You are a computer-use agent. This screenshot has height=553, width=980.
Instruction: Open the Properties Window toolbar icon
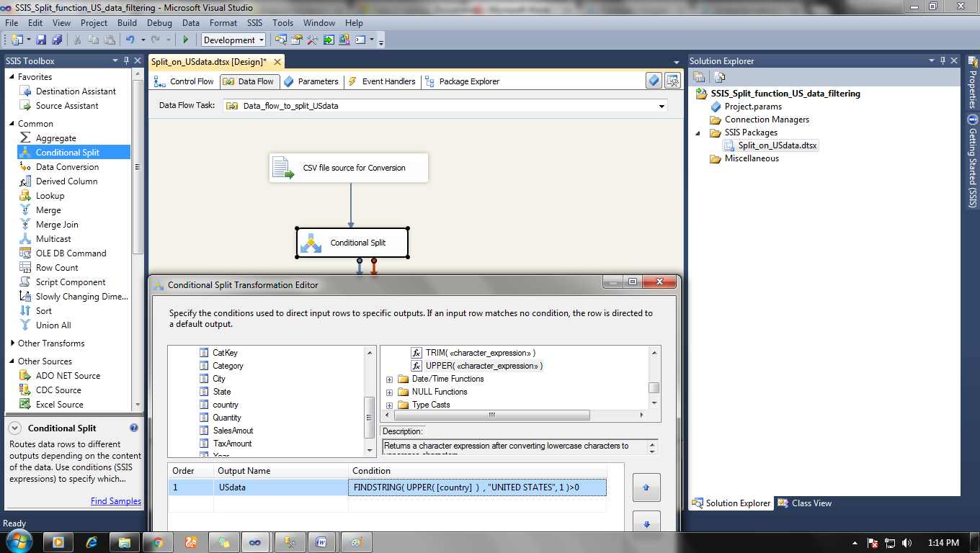[x=297, y=40]
